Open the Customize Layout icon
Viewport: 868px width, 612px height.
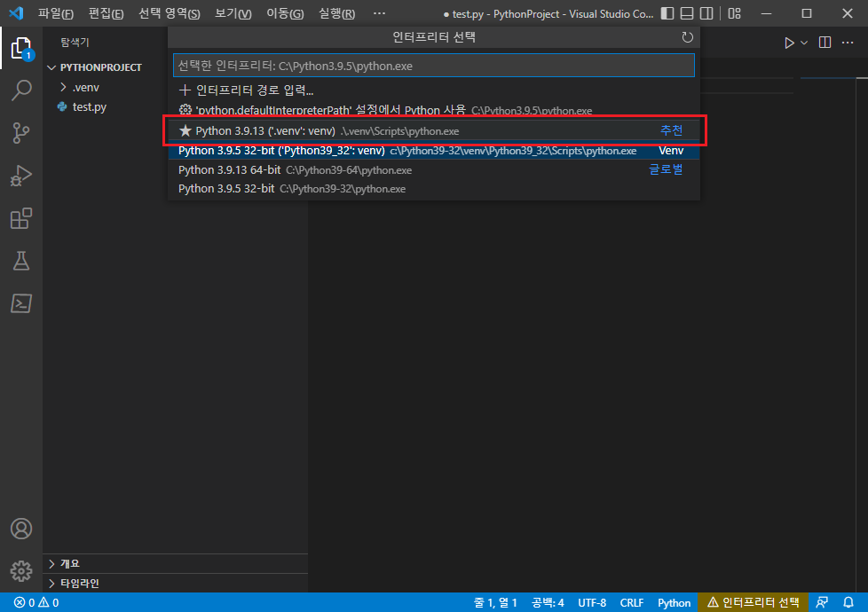(735, 13)
